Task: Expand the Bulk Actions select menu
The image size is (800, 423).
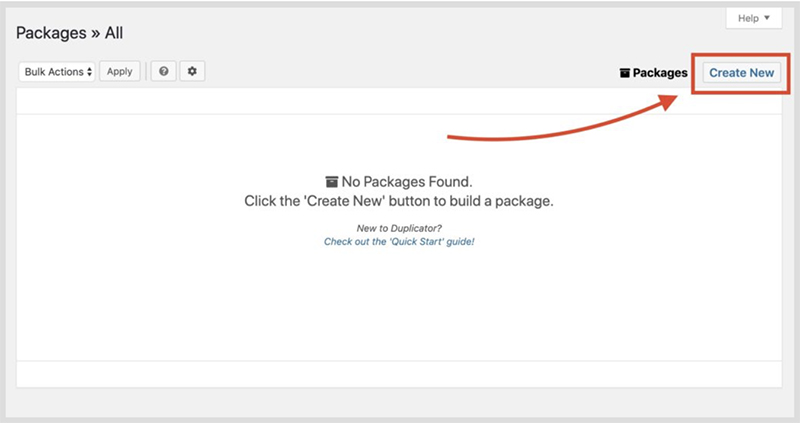Action: click(56, 72)
